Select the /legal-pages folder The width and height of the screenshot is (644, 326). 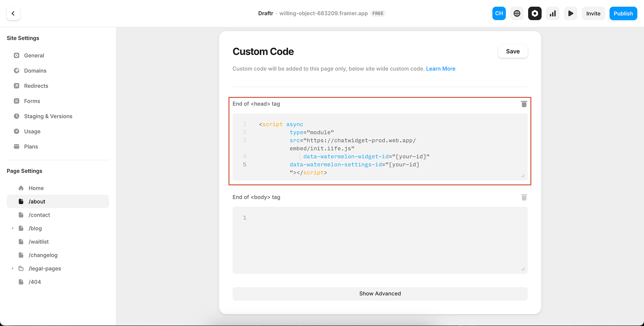(x=58, y=268)
